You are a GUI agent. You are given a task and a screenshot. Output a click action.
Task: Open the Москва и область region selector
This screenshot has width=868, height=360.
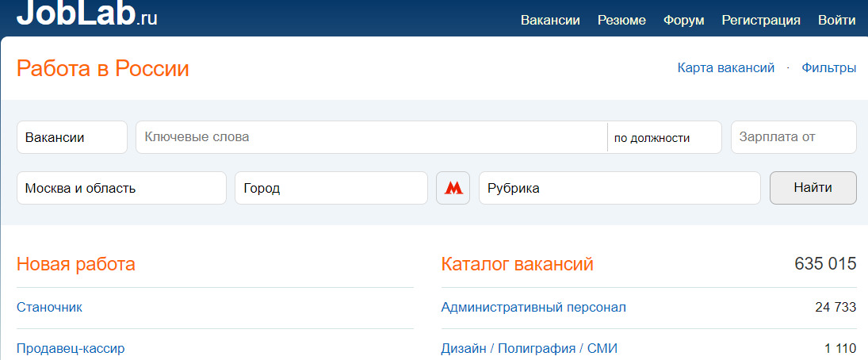[x=121, y=188]
